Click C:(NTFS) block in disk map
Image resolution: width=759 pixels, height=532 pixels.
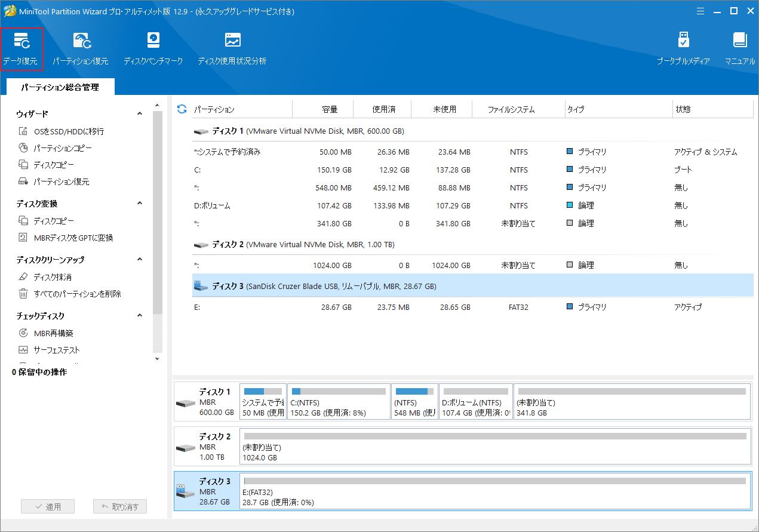click(338, 401)
